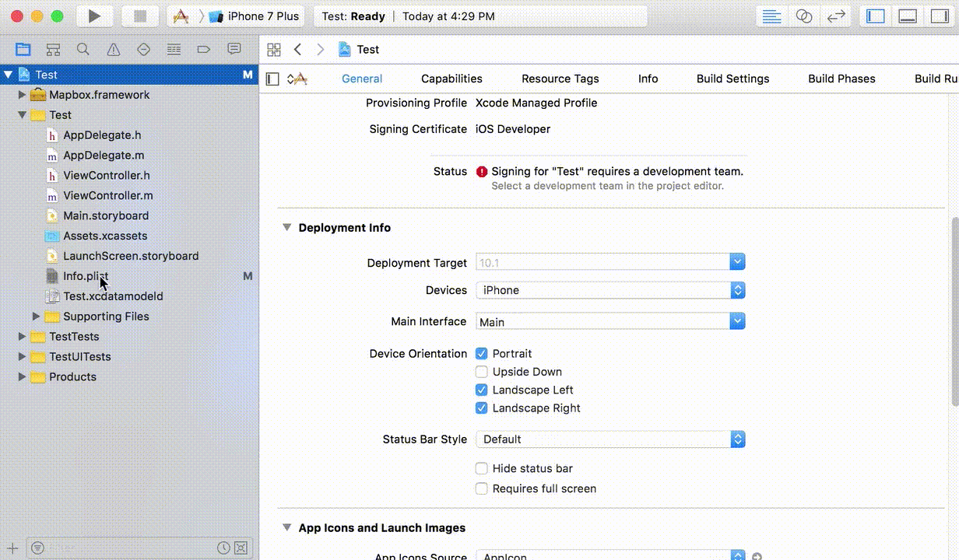Collapse the Test folder group
The width and height of the screenshot is (959, 560).
click(23, 115)
